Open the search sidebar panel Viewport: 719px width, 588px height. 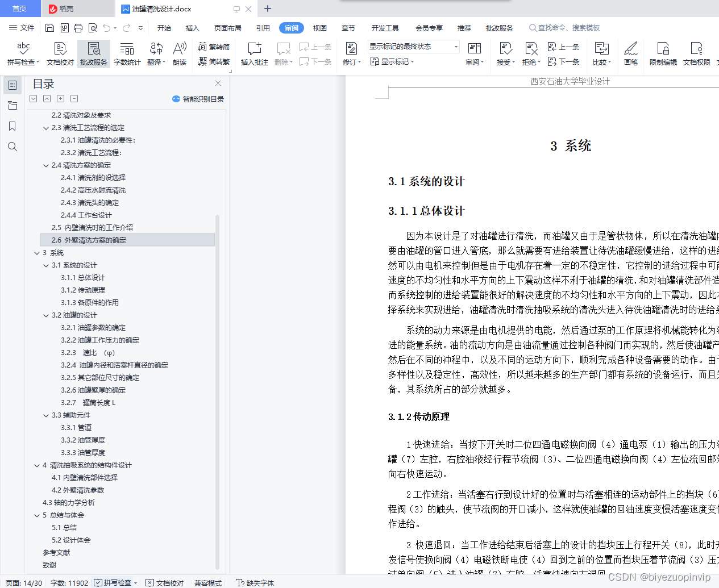(x=13, y=147)
